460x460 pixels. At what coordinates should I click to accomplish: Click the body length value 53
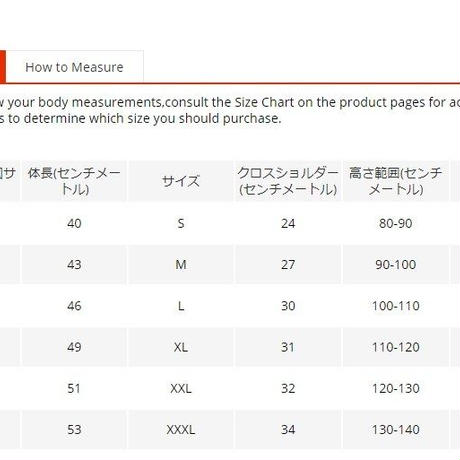pos(74,430)
